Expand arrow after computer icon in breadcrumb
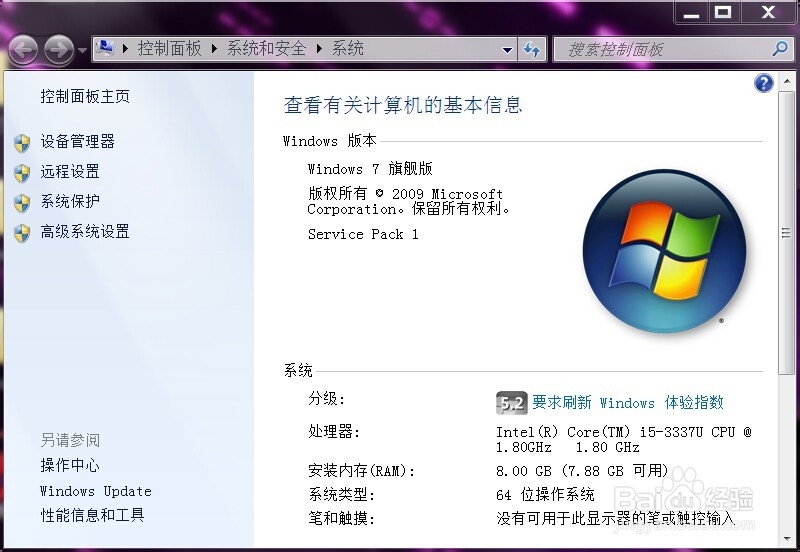This screenshot has width=800, height=552. pyautogui.click(x=126, y=49)
